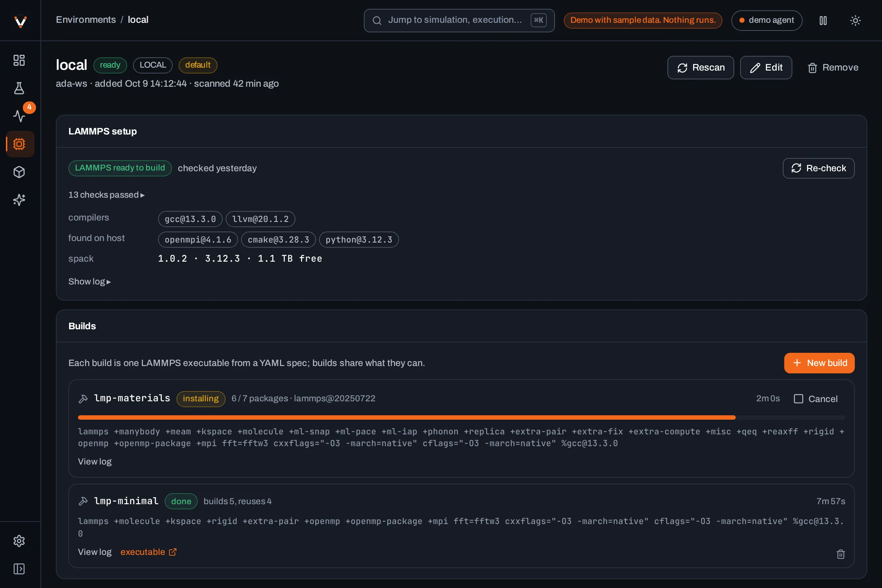Open activity pulse icon with badge 4
882x588 pixels.
pyautogui.click(x=19, y=116)
